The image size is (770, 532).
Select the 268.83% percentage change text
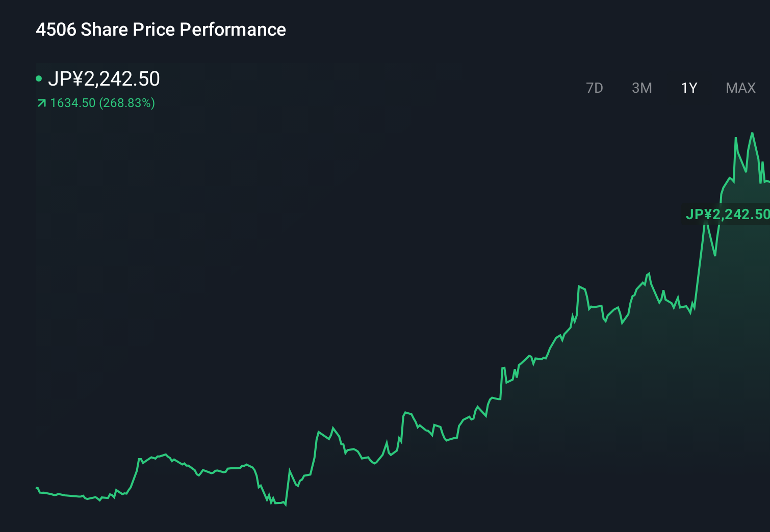click(x=127, y=103)
